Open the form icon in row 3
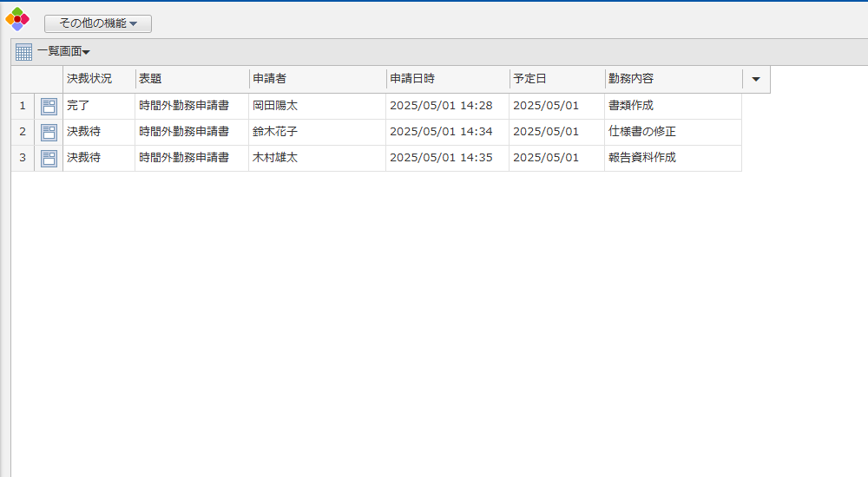868x477 pixels. coord(49,159)
